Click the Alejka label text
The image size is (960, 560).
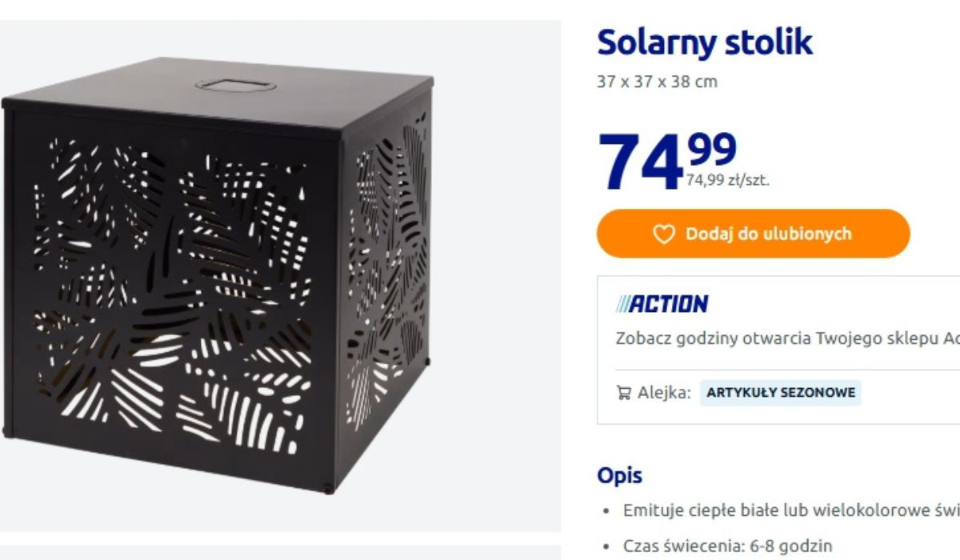[x=664, y=393]
